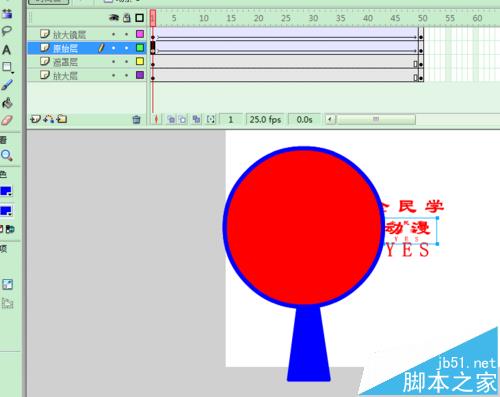Click the timeline horizontal scrollbar thumb
This screenshot has width=500, height=397.
click(376, 119)
